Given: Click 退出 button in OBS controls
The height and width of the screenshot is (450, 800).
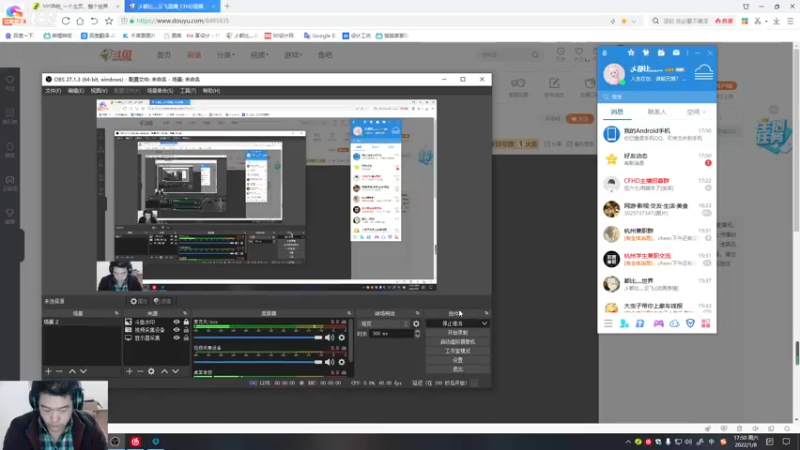Looking at the screenshot, I should [x=458, y=369].
